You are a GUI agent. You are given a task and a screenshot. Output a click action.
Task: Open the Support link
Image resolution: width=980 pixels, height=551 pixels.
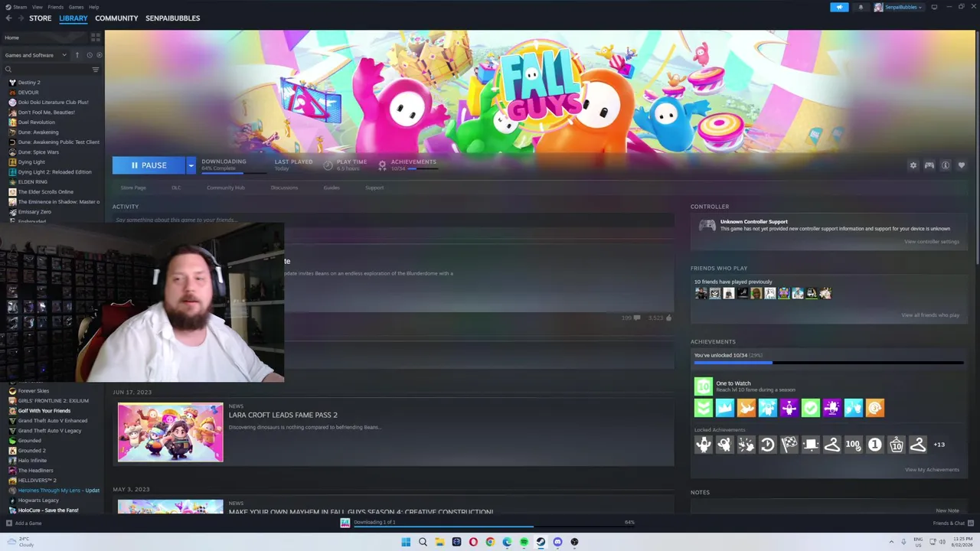(x=374, y=187)
